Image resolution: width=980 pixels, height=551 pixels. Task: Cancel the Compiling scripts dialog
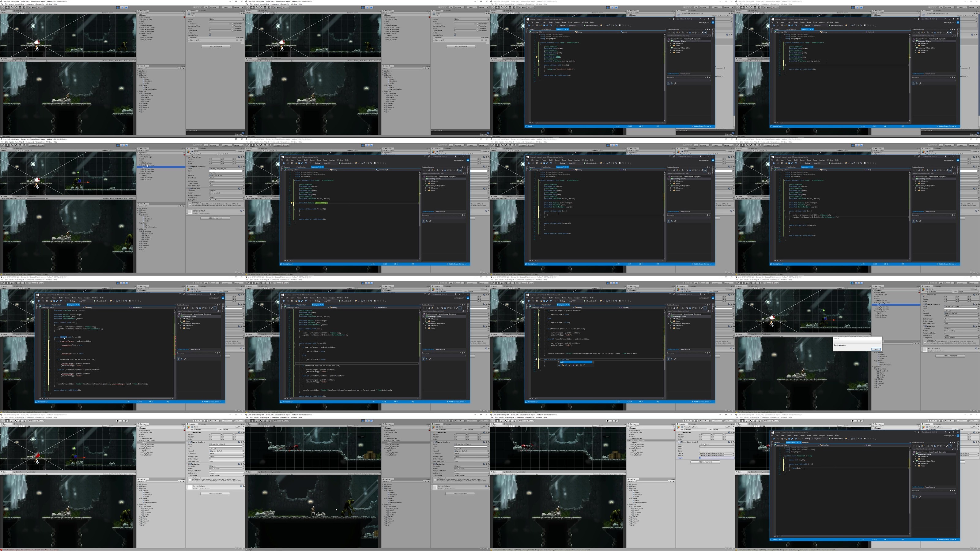(876, 349)
